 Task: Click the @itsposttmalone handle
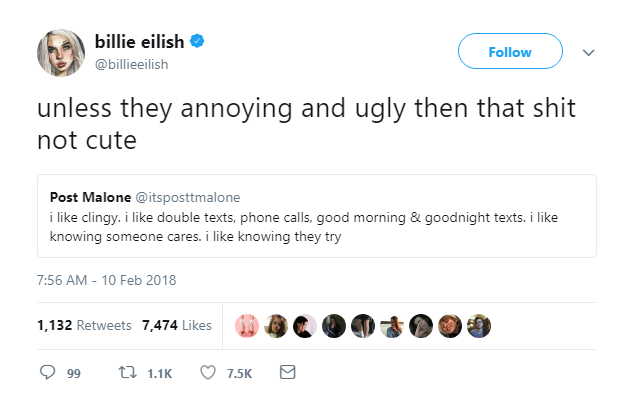pos(188,198)
